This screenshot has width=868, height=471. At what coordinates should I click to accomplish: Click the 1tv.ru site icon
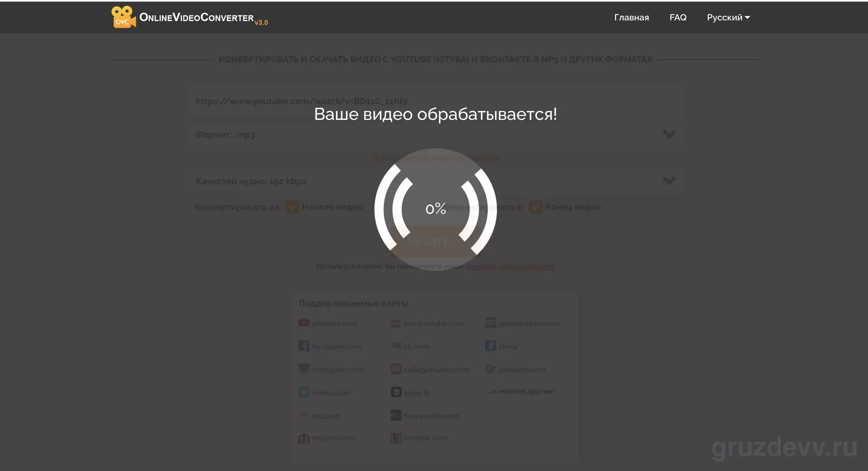click(491, 346)
